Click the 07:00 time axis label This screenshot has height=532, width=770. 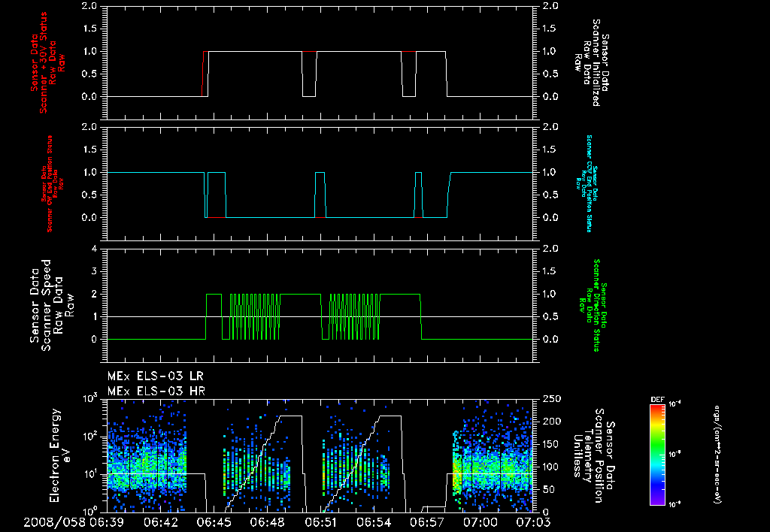click(x=480, y=522)
